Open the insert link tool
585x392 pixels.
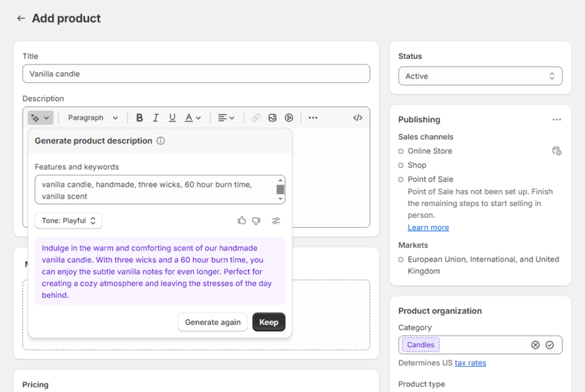pyautogui.click(x=255, y=118)
